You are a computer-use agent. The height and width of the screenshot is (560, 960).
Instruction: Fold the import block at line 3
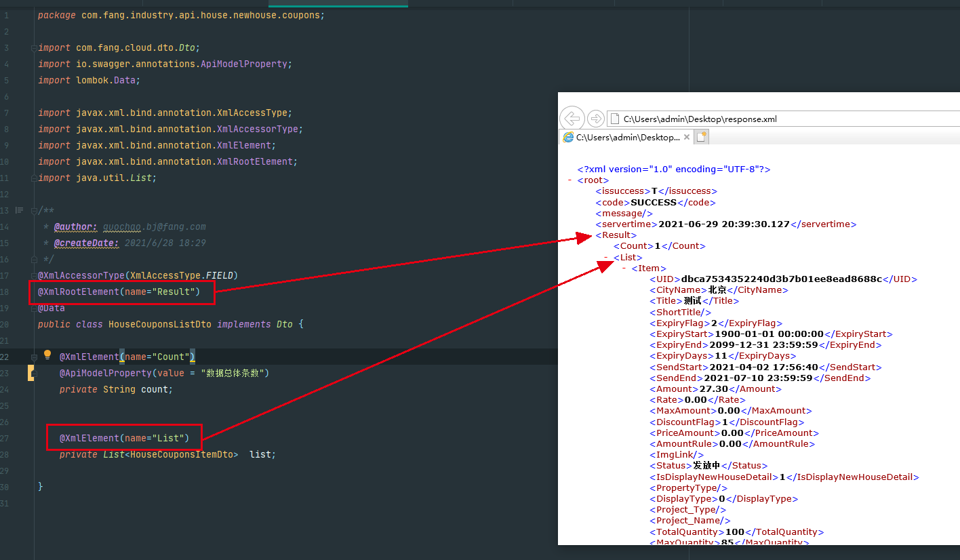point(34,48)
